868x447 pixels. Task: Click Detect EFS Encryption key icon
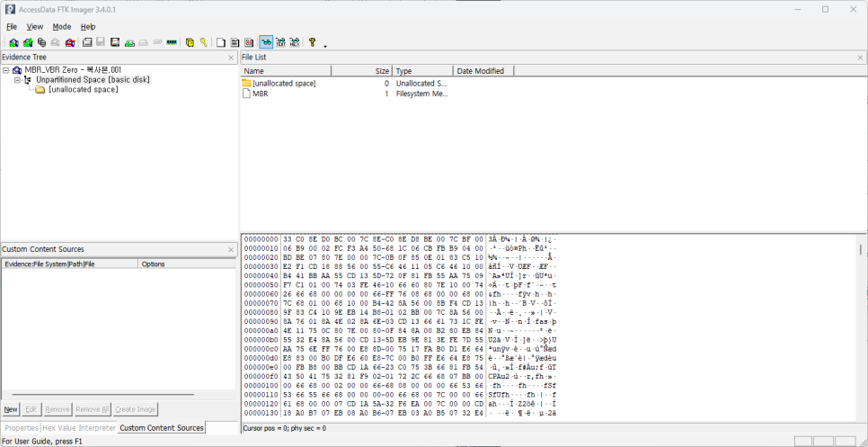coord(203,42)
